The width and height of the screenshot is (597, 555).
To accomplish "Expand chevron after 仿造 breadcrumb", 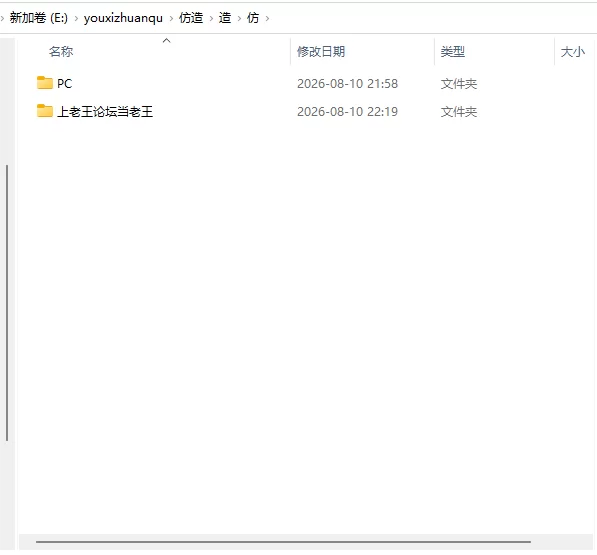I will (x=211, y=18).
